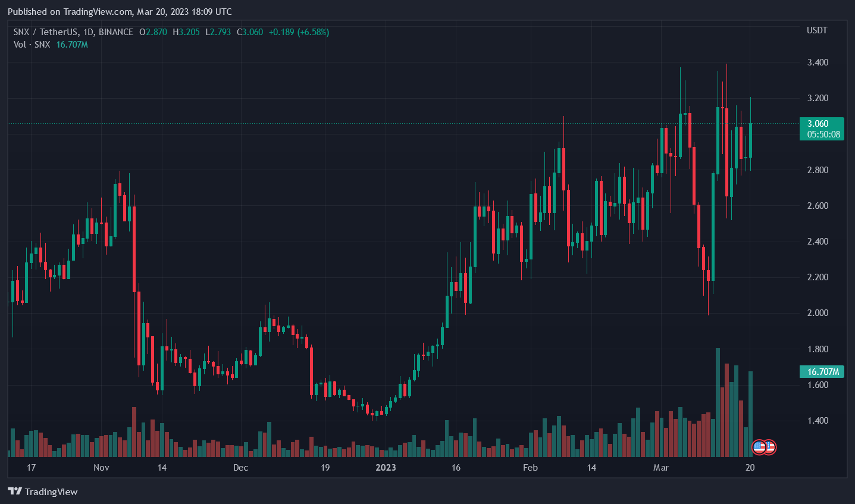Click the +0.189 (+6.58%) change value
Image resolution: width=855 pixels, height=504 pixels.
tap(299, 32)
